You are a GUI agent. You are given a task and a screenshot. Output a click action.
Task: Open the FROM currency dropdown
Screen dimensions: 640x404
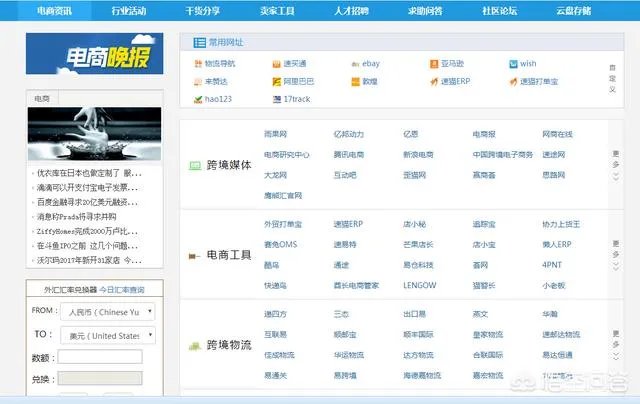click(x=105, y=312)
